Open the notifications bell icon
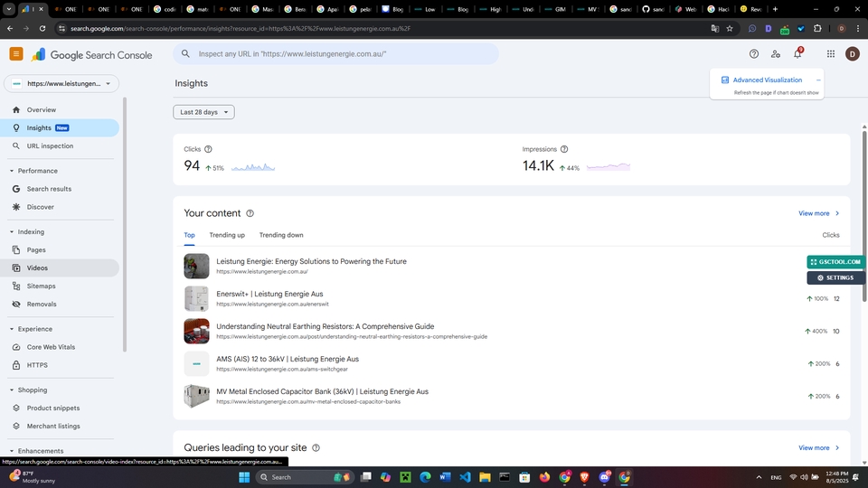The height and width of the screenshot is (488, 868). pyautogui.click(x=797, y=54)
